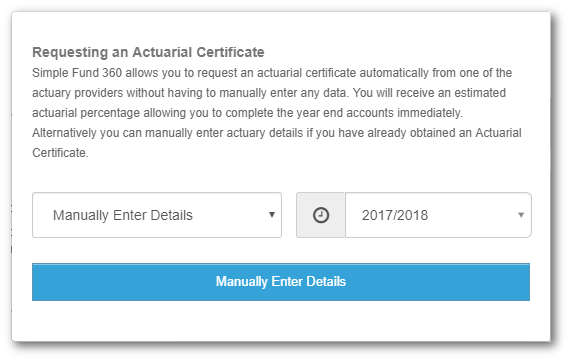Viewport: 570px width, 361px height.
Task: Click the blue Manually Enter Details button
Action: [281, 282]
